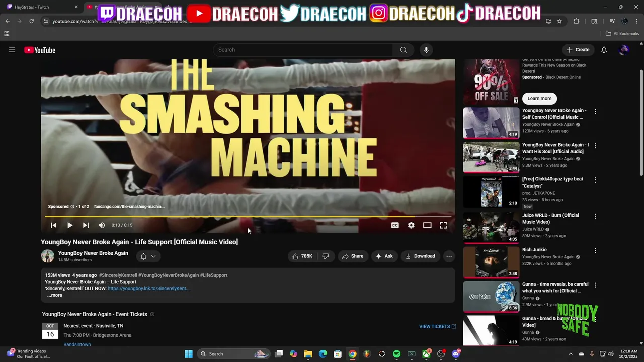
Task: Click the search magnifier button
Action: pos(404,50)
